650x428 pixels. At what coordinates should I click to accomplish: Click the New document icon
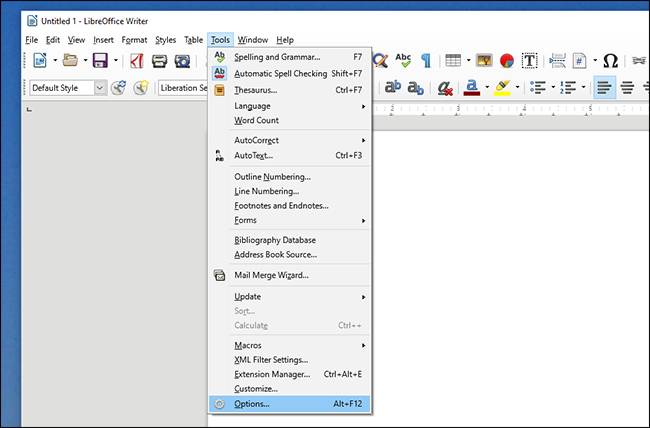coord(40,61)
